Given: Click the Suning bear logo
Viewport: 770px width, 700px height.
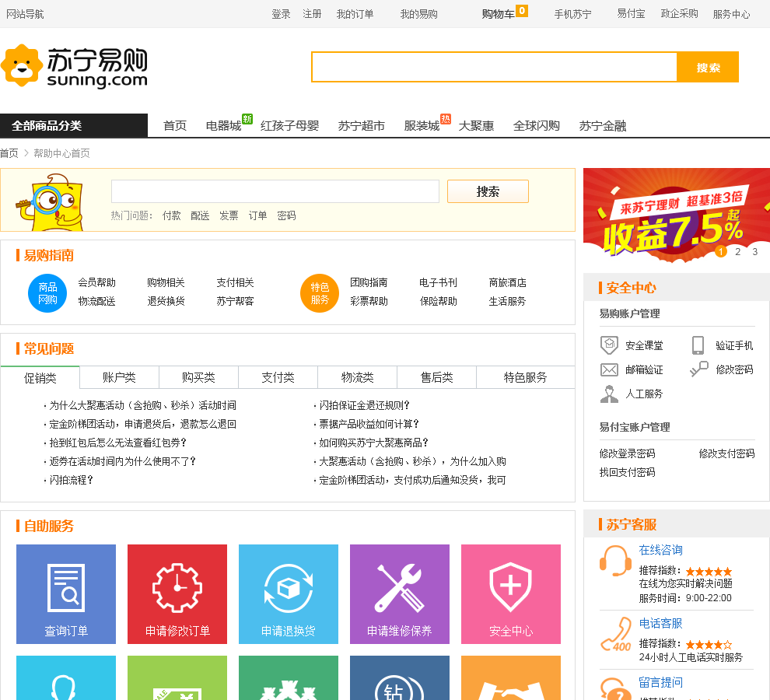Looking at the screenshot, I should (x=22, y=65).
